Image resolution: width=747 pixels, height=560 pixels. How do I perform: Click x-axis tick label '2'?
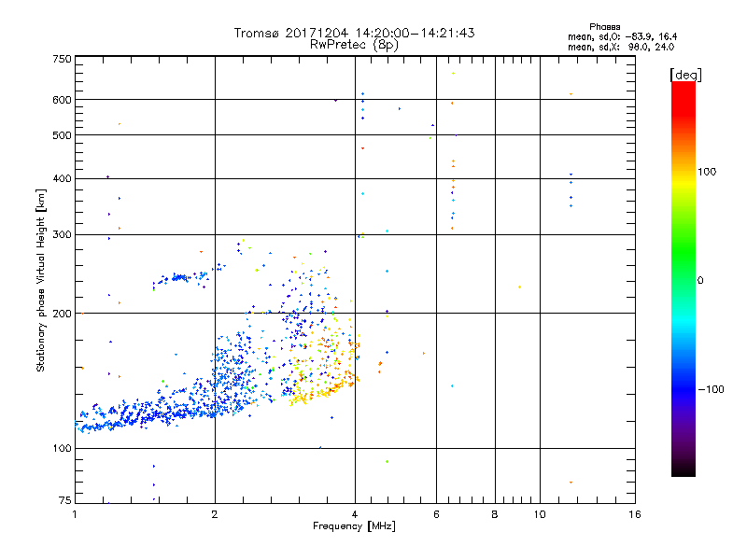(215, 514)
